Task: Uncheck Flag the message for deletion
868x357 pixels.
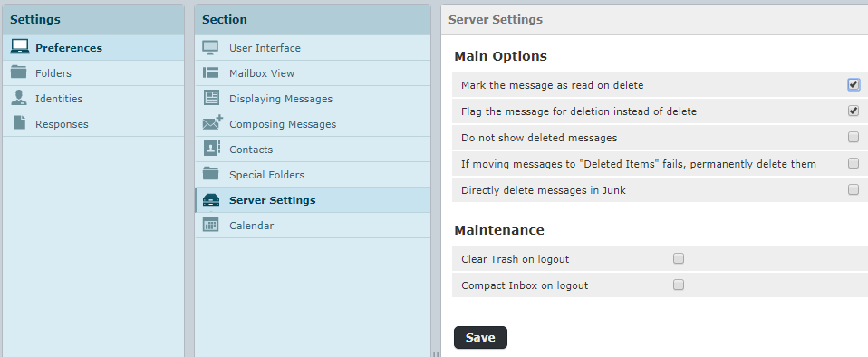Action: click(x=854, y=111)
